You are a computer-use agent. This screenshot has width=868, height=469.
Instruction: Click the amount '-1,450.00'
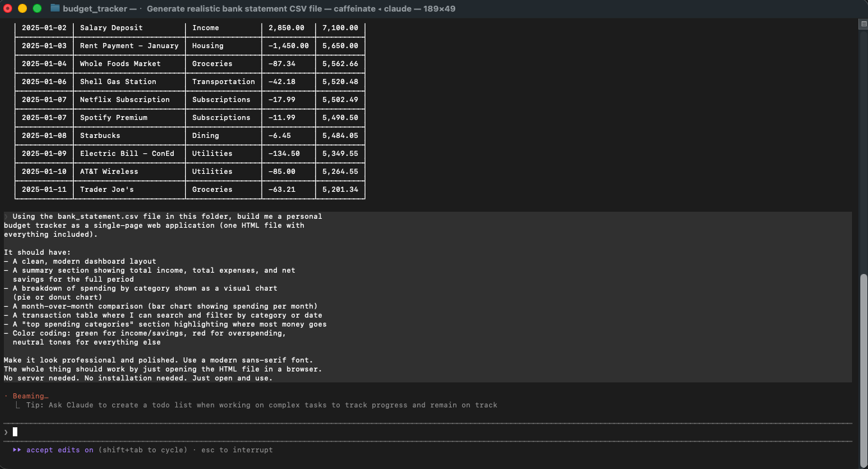click(x=288, y=46)
